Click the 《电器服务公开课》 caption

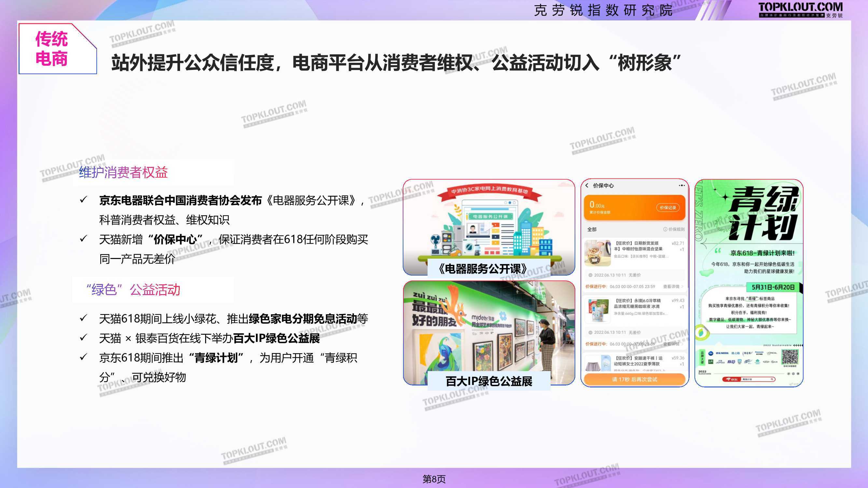pyautogui.click(x=483, y=269)
